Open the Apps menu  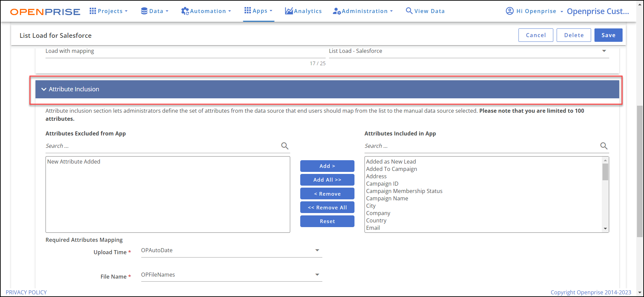coord(258,11)
